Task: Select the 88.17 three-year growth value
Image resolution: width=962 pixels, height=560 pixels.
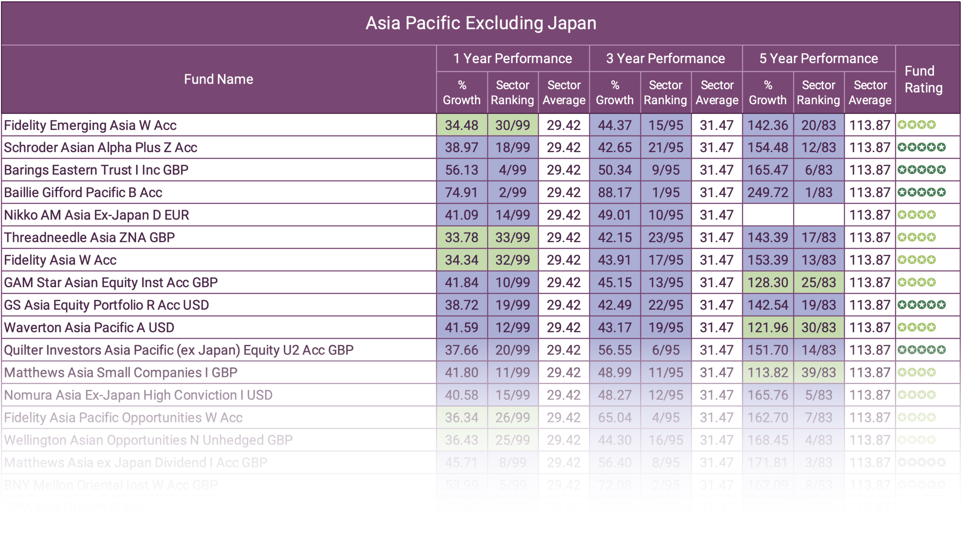Action: (615, 193)
